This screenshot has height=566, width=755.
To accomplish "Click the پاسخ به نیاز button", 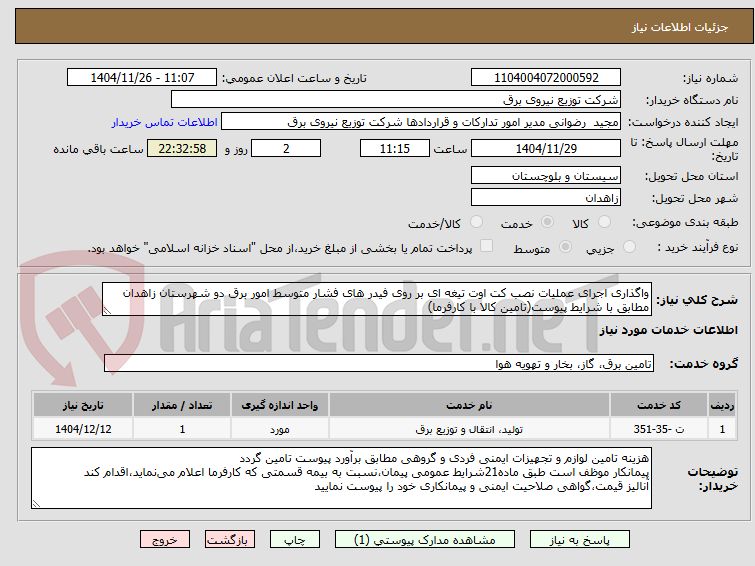I will [580, 540].
